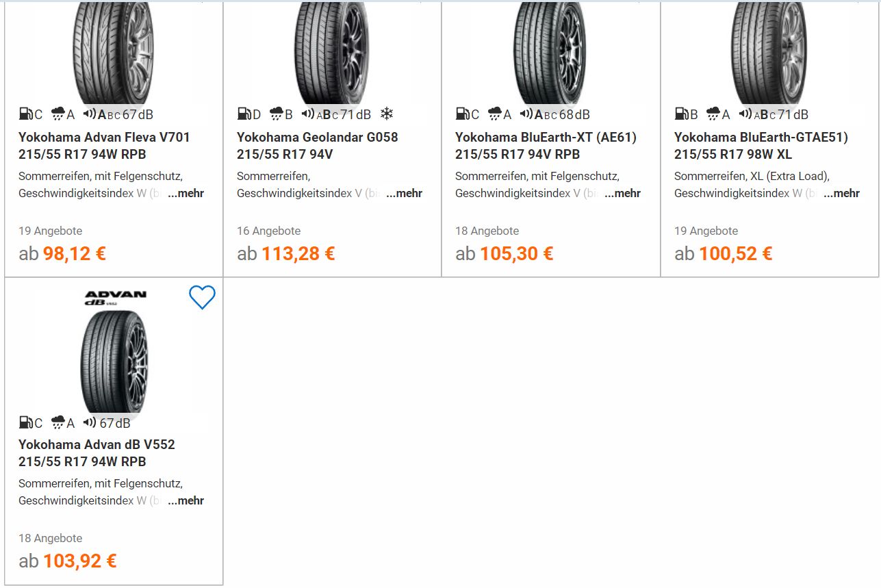Open Yokohama Geolandar G058 product title

[317, 146]
